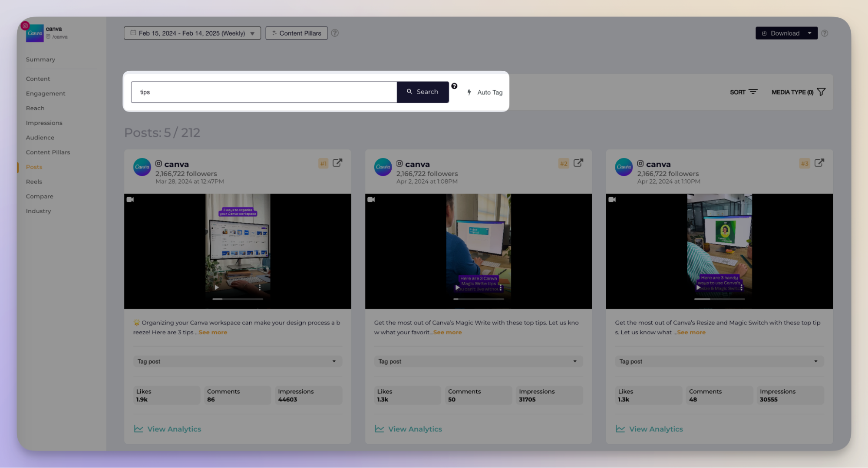Click the #1 rank badge

tap(323, 164)
